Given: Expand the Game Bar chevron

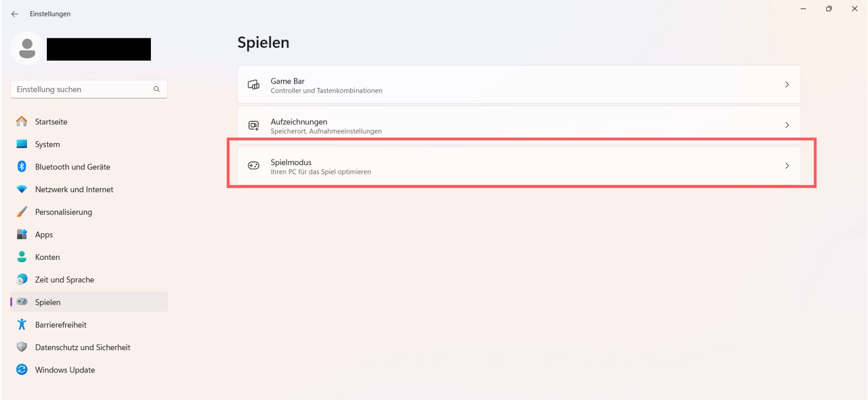Looking at the screenshot, I should (787, 85).
